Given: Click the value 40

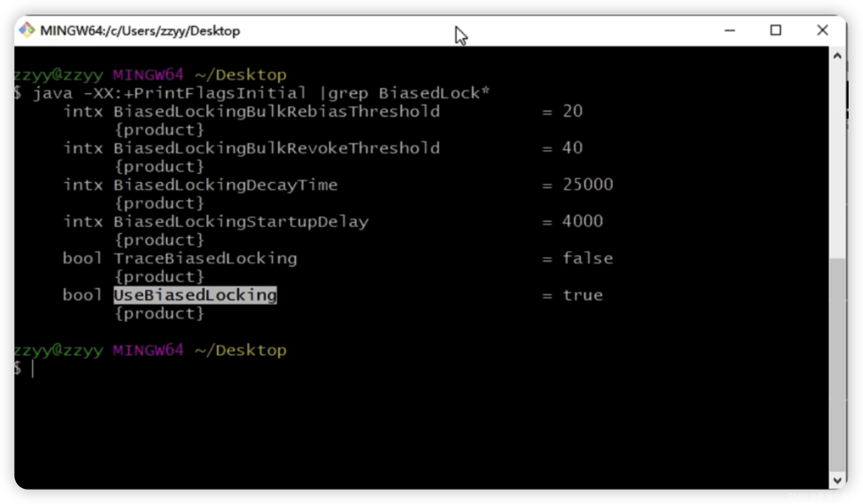Looking at the screenshot, I should 573,148.
